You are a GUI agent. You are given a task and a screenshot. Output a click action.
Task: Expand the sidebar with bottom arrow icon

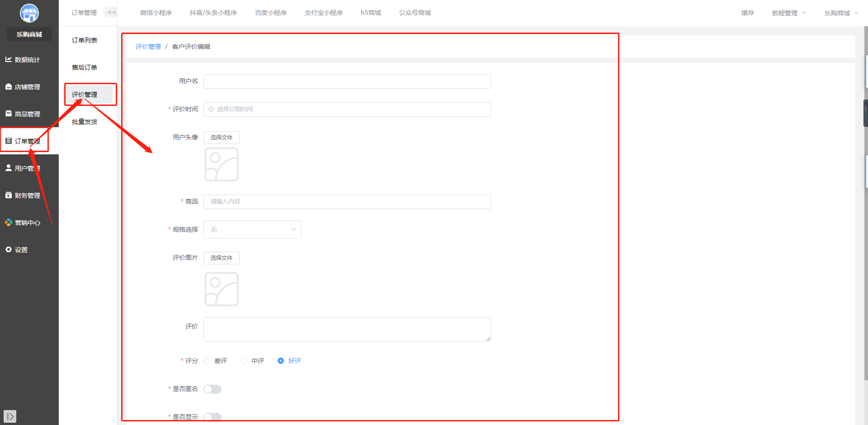(x=10, y=416)
